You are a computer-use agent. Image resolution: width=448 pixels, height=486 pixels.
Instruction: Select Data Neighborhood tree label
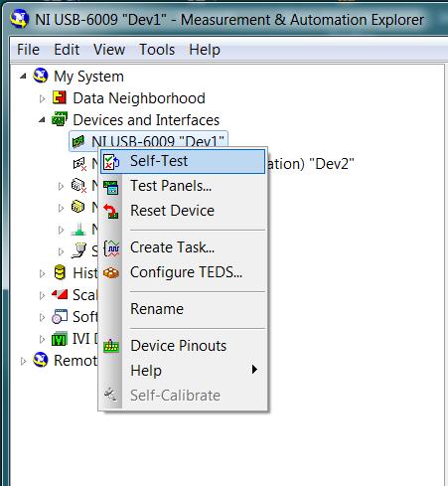coord(139,98)
